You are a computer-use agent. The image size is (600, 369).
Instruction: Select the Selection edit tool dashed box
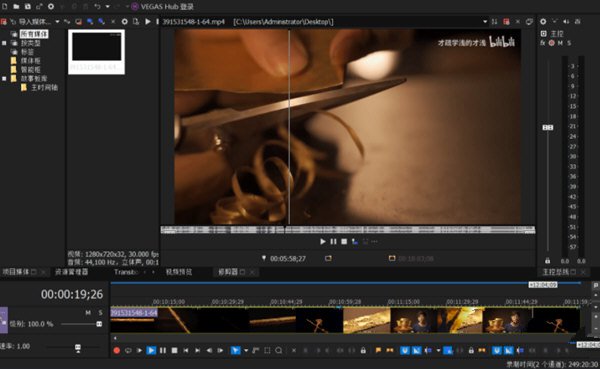(267, 350)
